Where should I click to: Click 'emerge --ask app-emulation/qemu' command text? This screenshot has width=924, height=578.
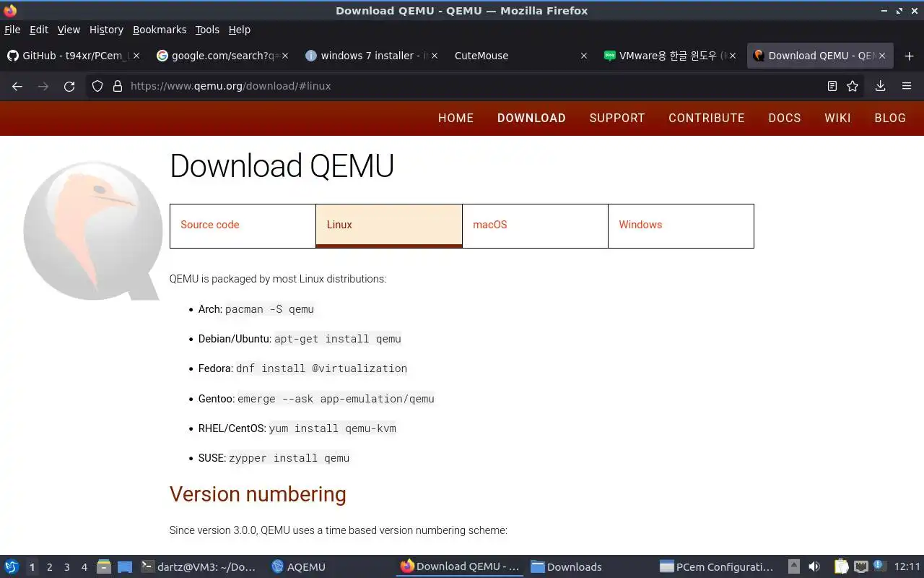coord(336,399)
